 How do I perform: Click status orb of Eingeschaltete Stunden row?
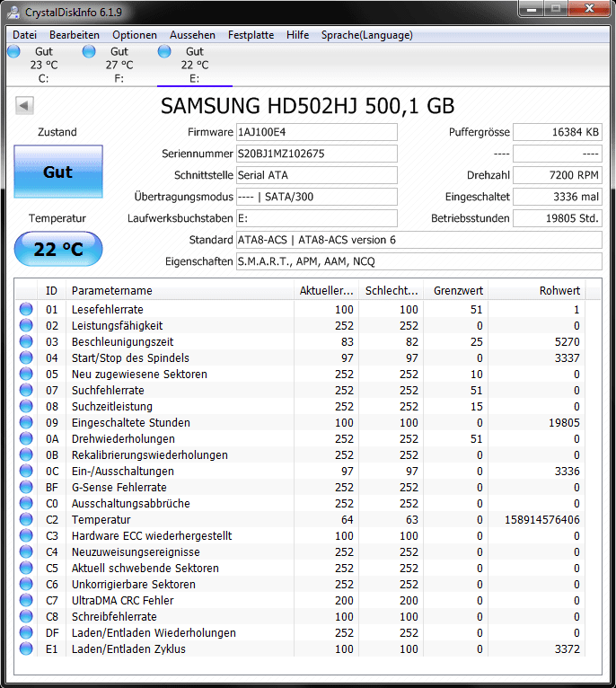[x=26, y=422]
